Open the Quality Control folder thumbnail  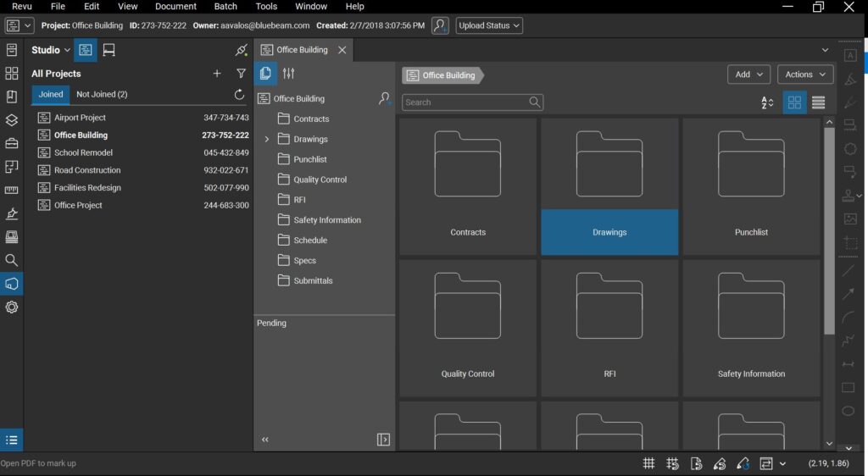click(x=468, y=329)
